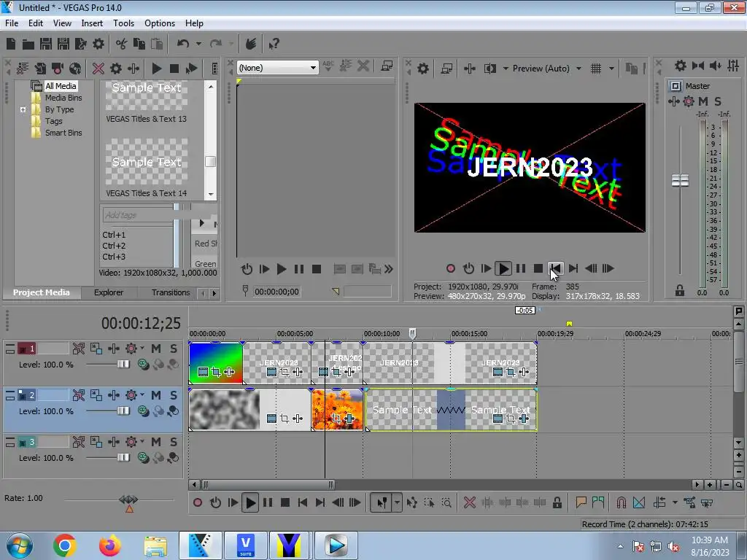This screenshot has height=560, width=747.
Task: Open a project with the folder icon
Action: click(28, 44)
